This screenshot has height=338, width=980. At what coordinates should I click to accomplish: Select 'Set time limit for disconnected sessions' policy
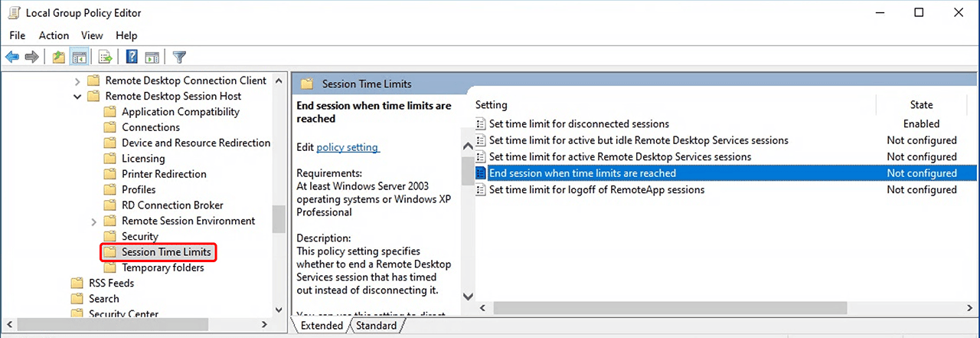[x=579, y=124]
